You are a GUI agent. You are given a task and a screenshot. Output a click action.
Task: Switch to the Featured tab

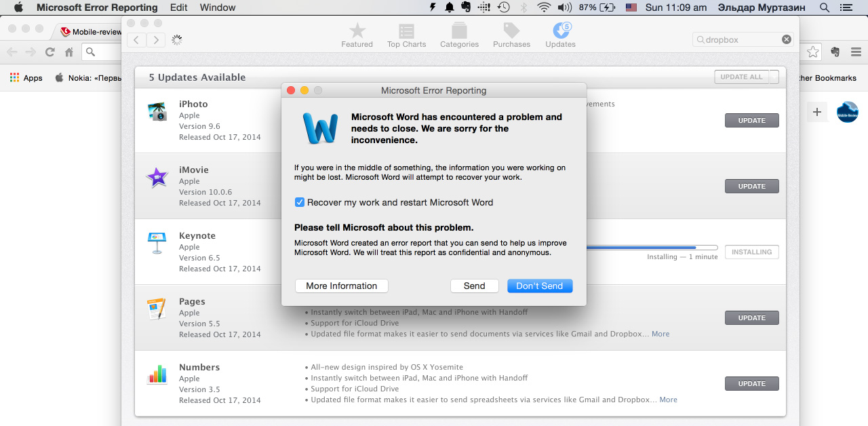click(357, 35)
